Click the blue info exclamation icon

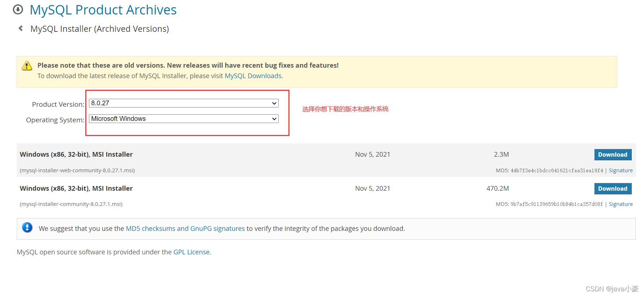(27, 228)
